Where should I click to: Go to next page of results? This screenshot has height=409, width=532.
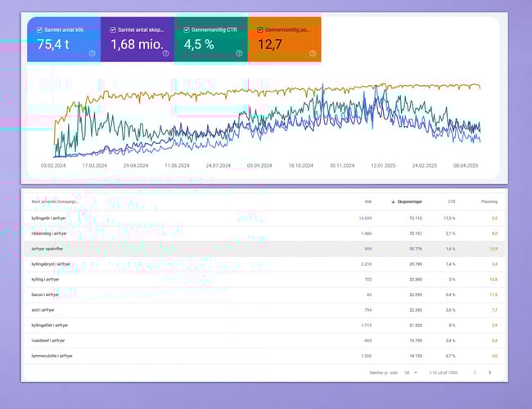point(489,372)
